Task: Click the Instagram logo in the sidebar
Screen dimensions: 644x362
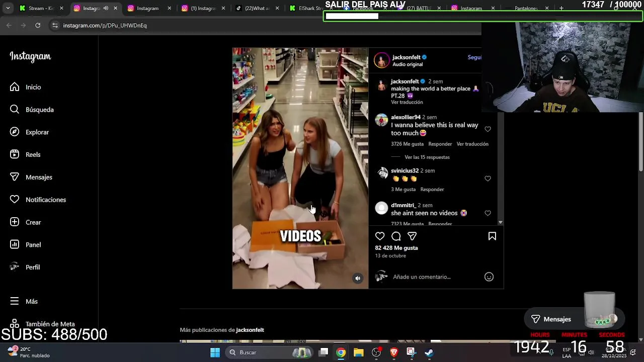Action: 30,56
